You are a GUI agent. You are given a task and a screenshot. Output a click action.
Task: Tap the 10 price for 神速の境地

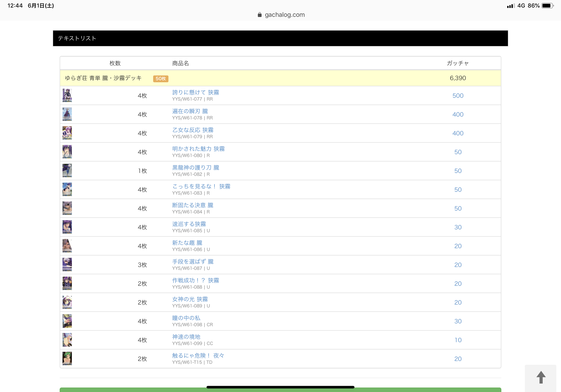[x=458, y=340]
